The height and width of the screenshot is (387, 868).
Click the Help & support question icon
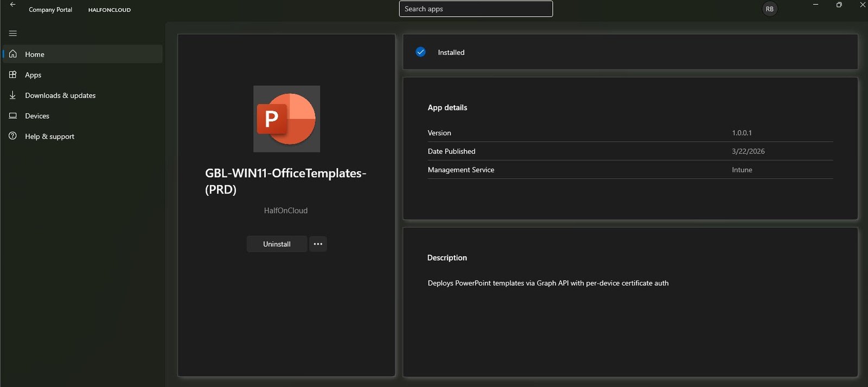(13, 136)
